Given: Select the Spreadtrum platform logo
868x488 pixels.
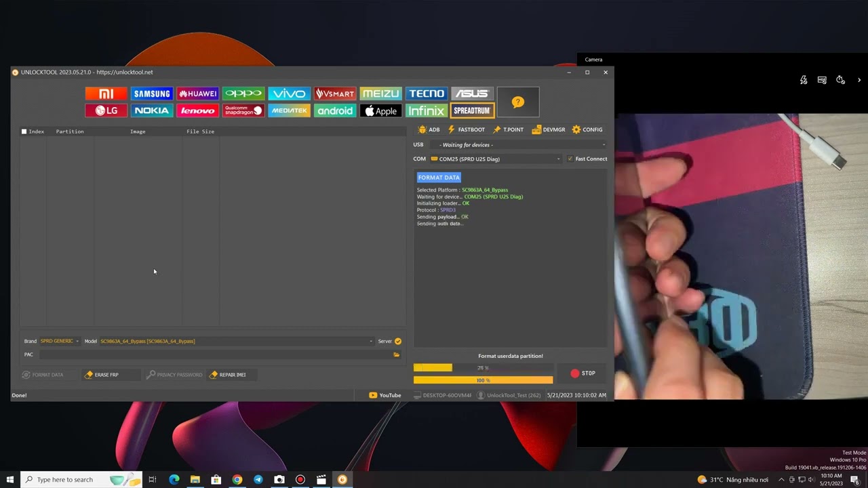Looking at the screenshot, I should pos(472,110).
